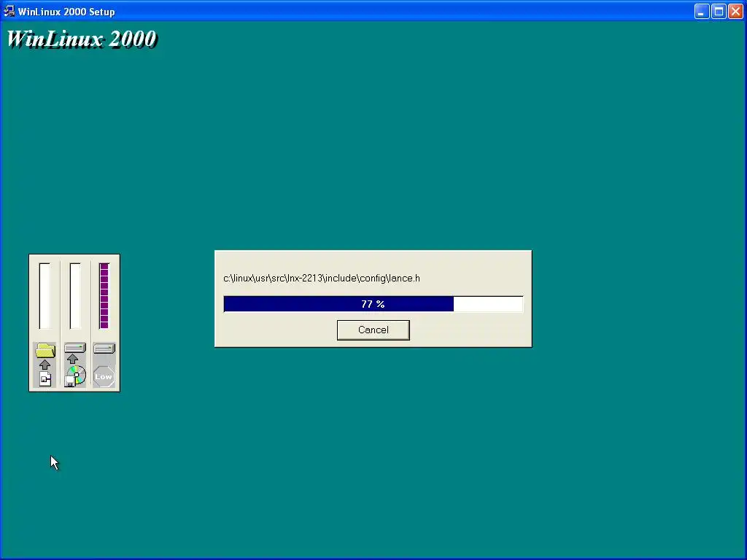The height and width of the screenshot is (560, 747).
Task: Click the WinLinux 2000 Setup window title
Action: click(66, 12)
